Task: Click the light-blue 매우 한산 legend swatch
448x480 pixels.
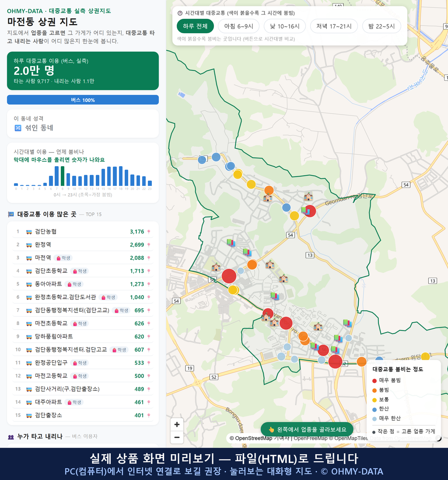Action: coord(374,419)
